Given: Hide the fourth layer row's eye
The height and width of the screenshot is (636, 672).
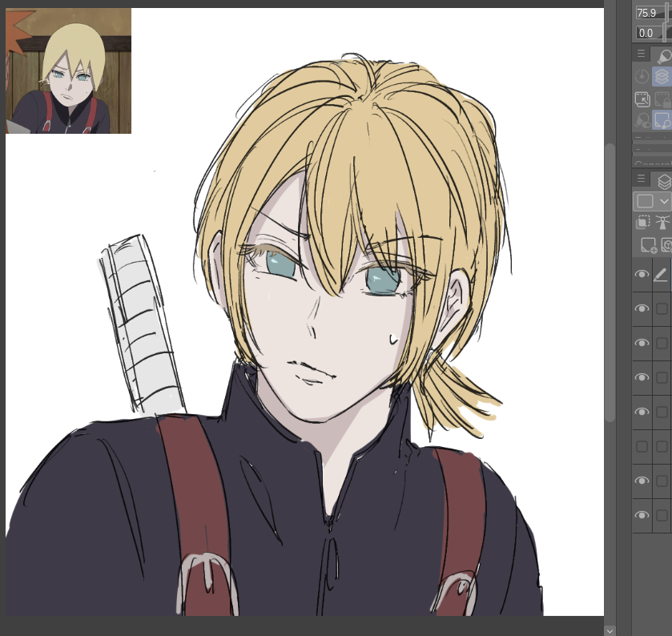Looking at the screenshot, I should pos(642,377).
